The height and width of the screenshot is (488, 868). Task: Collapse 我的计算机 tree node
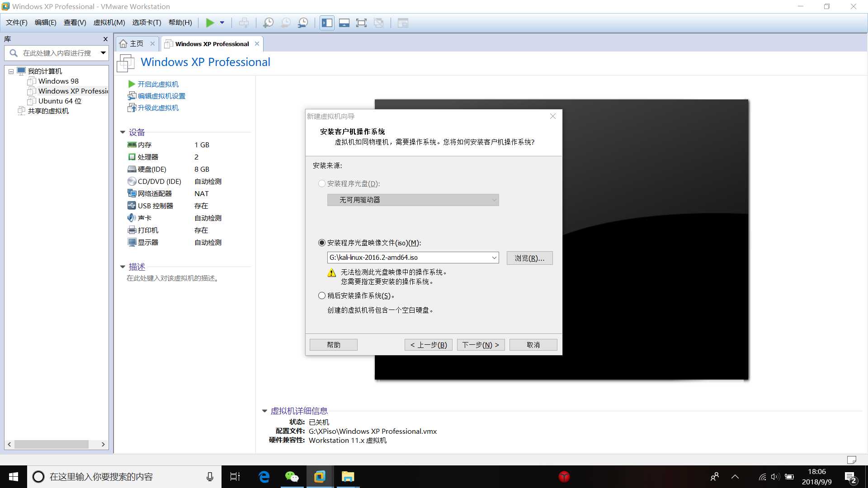tap(11, 71)
